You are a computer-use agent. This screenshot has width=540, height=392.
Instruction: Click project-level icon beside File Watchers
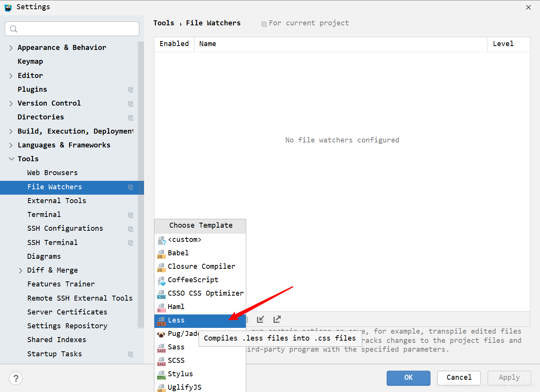point(131,187)
